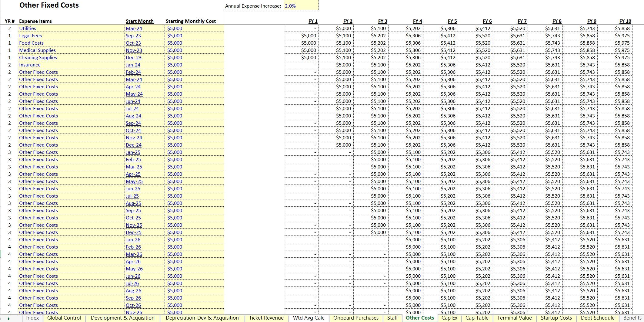Select the Onboard Purchases tab
Viewport: 644px width, 322px height.
356,318
